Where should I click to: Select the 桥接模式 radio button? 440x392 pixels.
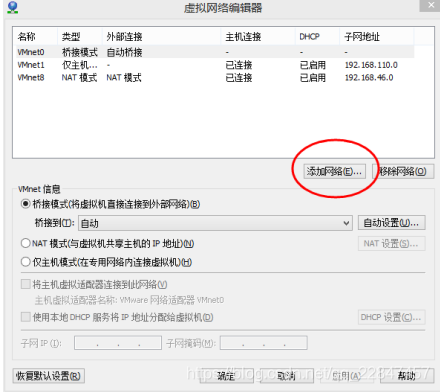(26, 204)
